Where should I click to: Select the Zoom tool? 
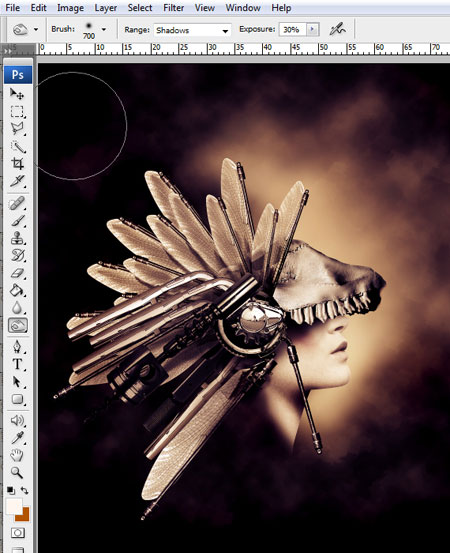pos(17,473)
